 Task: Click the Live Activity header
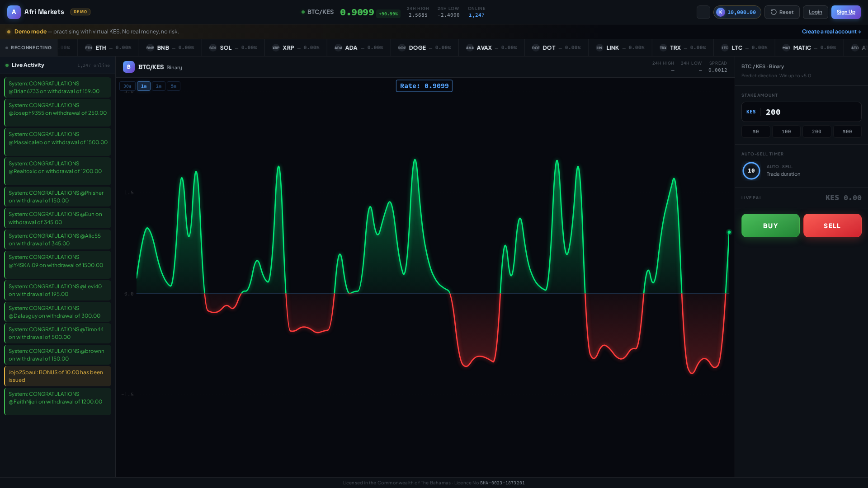(58, 65)
